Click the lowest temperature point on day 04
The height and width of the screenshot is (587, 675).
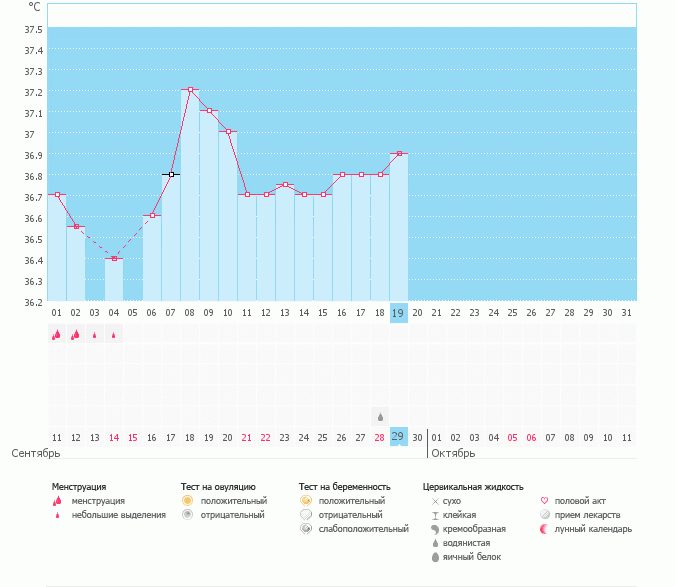[114, 259]
